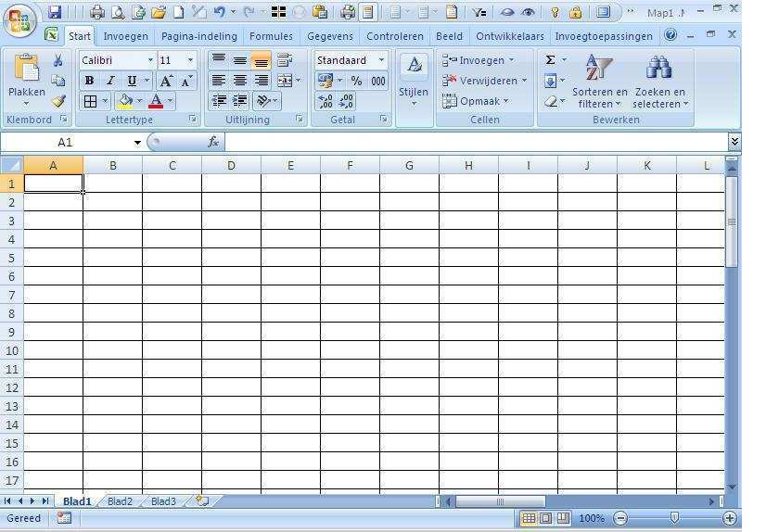Open the Beeld tab

[449, 36]
